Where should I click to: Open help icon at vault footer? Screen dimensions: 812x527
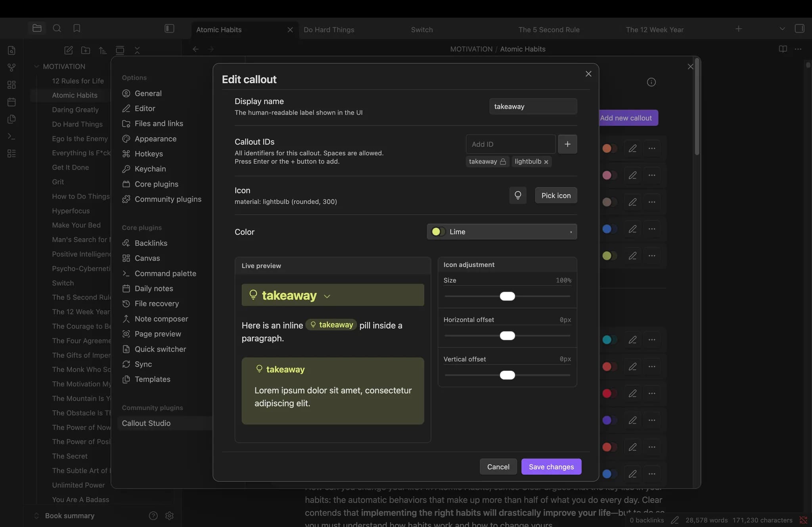point(153,516)
